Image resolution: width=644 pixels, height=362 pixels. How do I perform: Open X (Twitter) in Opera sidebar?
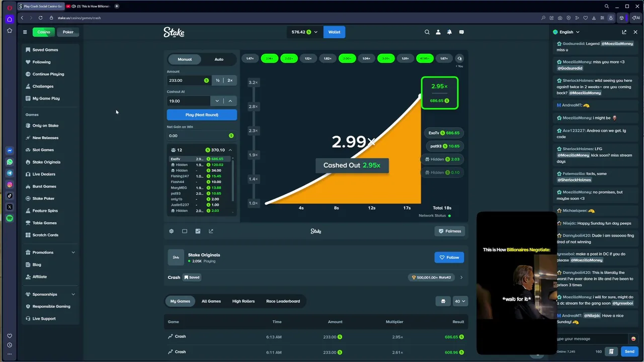pos(10,207)
